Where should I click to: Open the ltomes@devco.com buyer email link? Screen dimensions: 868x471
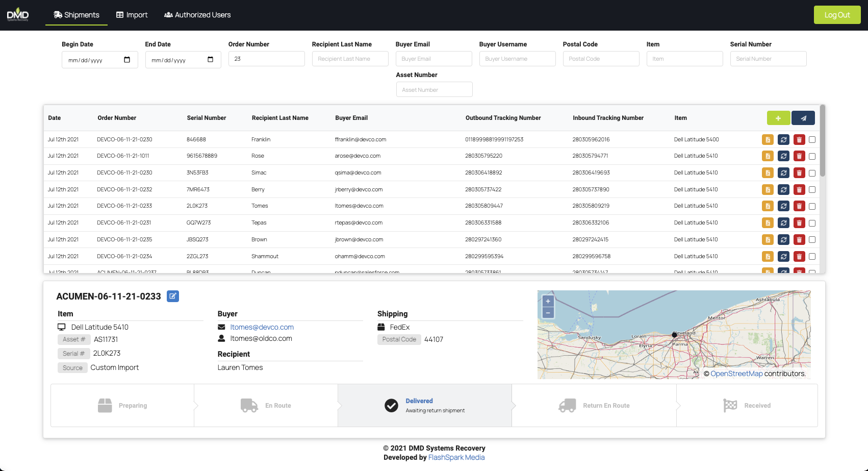262,327
